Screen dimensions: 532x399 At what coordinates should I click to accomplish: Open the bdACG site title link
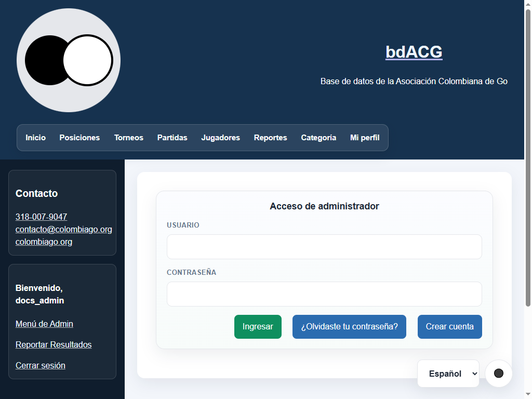click(414, 52)
